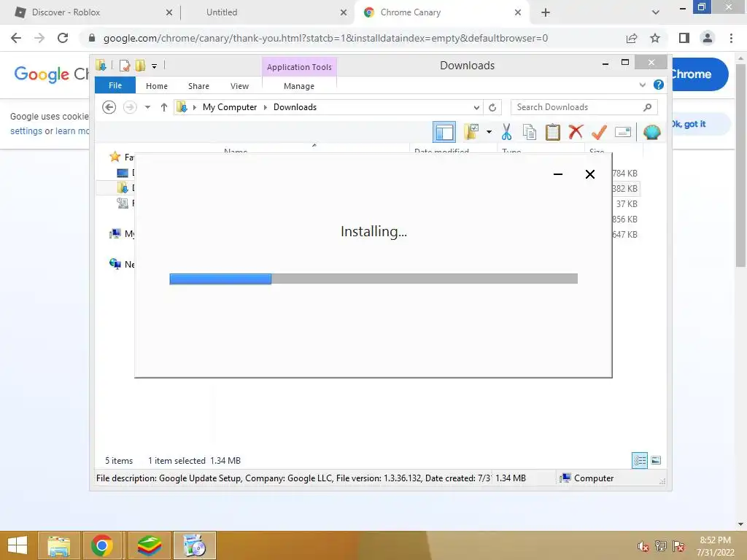The height and width of the screenshot is (560, 747).
Task: Open the Chrome tab search dropdown
Action: [x=656, y=12]
